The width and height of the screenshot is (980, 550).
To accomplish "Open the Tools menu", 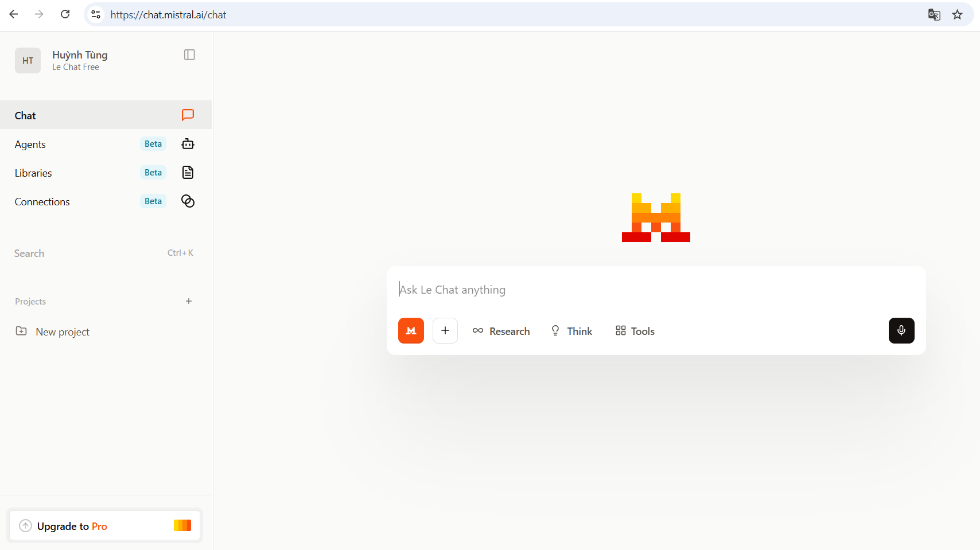I will [x=635, y=331].
